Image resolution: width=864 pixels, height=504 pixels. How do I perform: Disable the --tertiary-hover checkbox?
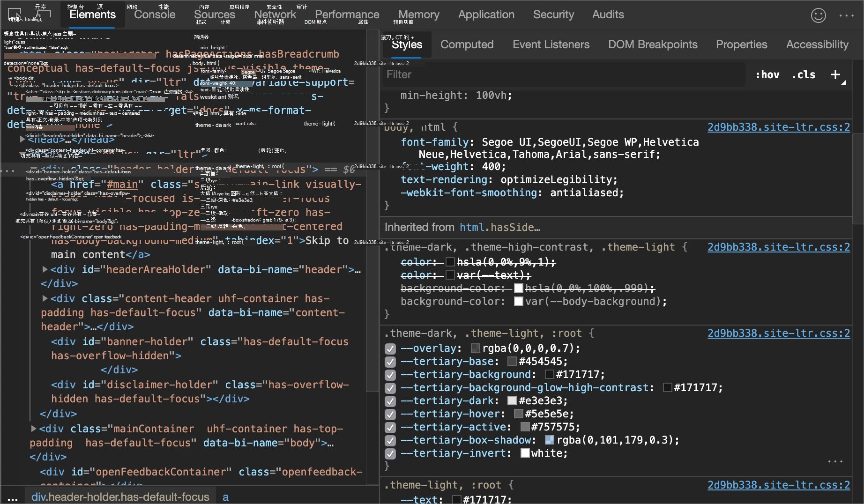pyautogui.click(x=390, y=414)
